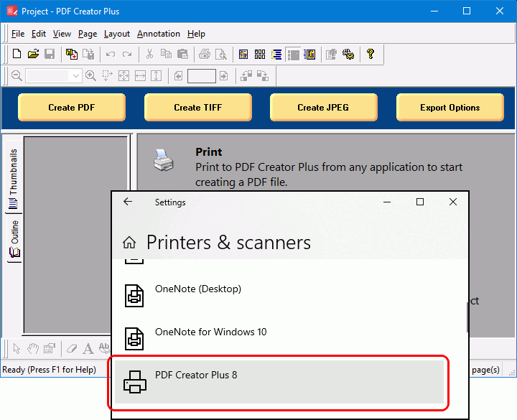Click the Create PDF button
This screenshot has width=517, height=420.
click(72, 107)
